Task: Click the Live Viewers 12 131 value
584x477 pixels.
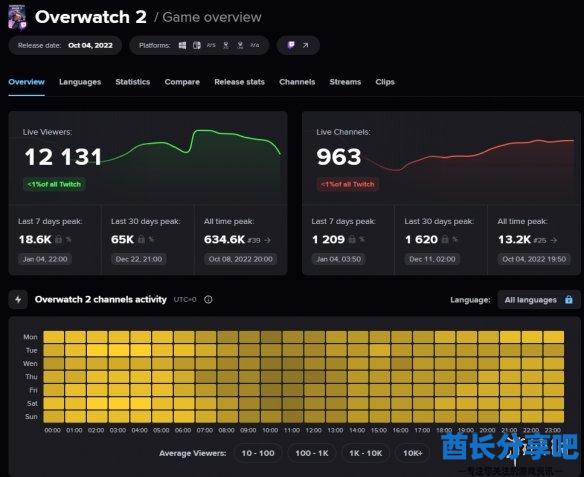Action: click(x=63, y=157)
